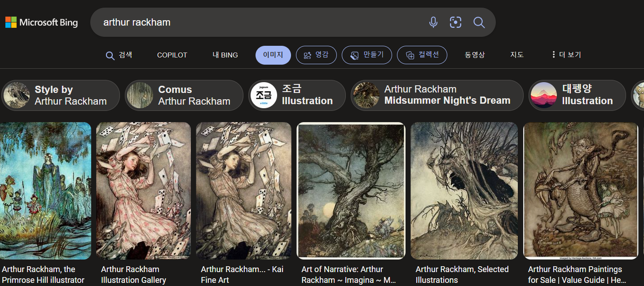Submit search with the magnifier icon

[x=479, y=22]
